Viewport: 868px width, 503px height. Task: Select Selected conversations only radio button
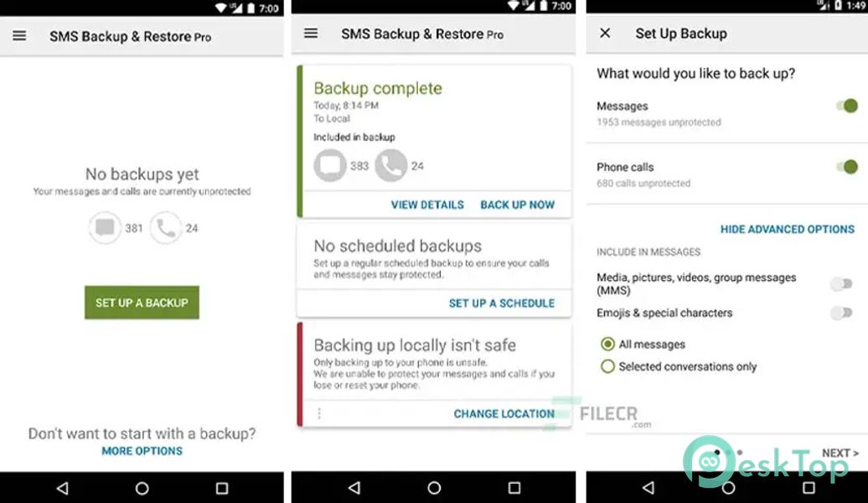point(607,366)
